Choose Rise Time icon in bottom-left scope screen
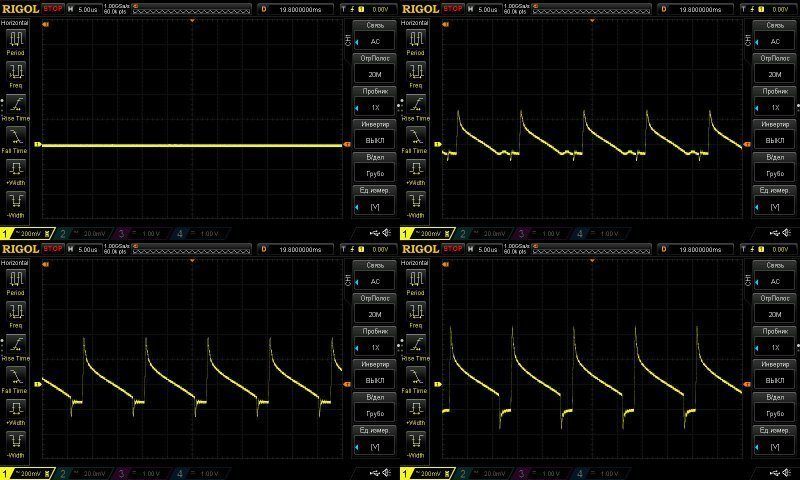This screenshot has width=800, height=480. tap(16, 344)
